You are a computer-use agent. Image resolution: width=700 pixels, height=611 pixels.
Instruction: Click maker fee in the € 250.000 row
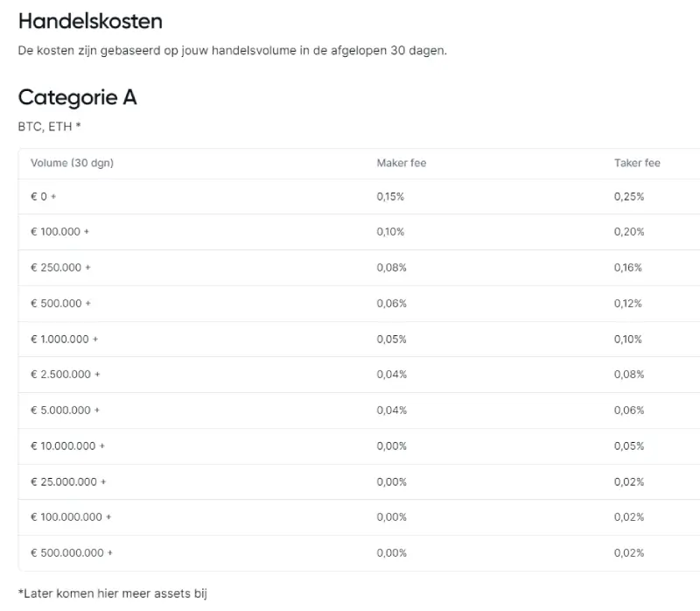391,268
